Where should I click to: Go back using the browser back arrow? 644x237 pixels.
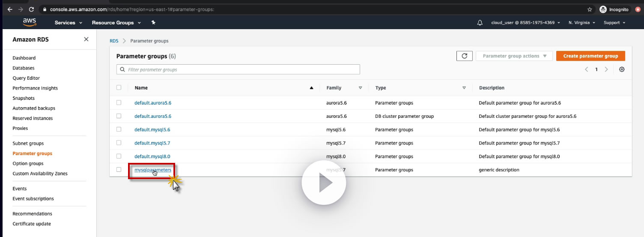[x=10, y=9]
